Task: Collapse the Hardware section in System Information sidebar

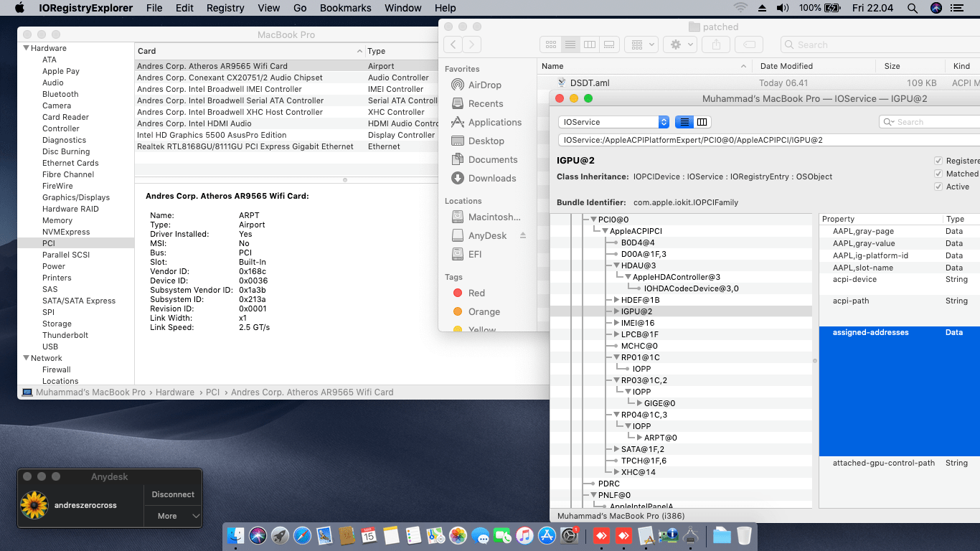Action: 27,48
